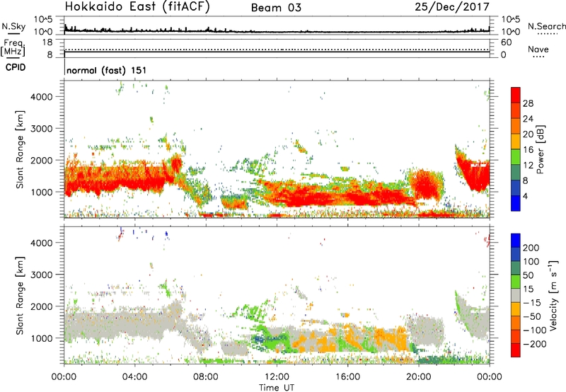Click the red bottom segment of Velocity colorbar

click(516, 350)
